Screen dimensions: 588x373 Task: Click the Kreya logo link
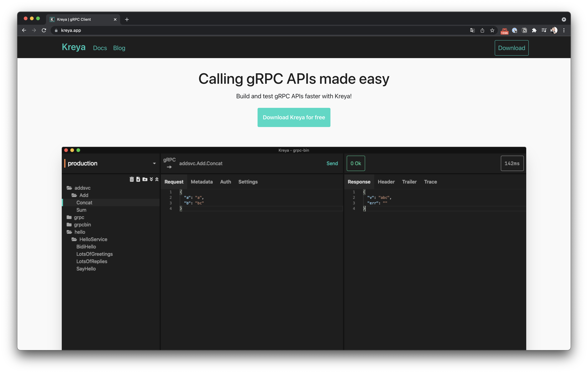coord(73,47)
